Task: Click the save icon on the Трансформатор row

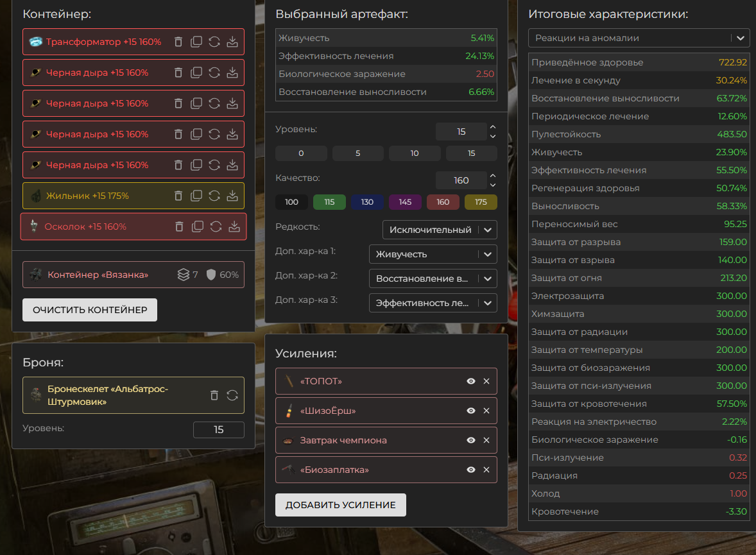Action: 232,42
